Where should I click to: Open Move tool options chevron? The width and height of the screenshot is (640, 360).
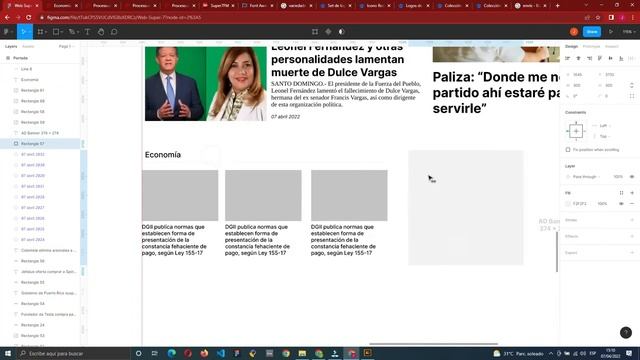[x=30, y=32]
